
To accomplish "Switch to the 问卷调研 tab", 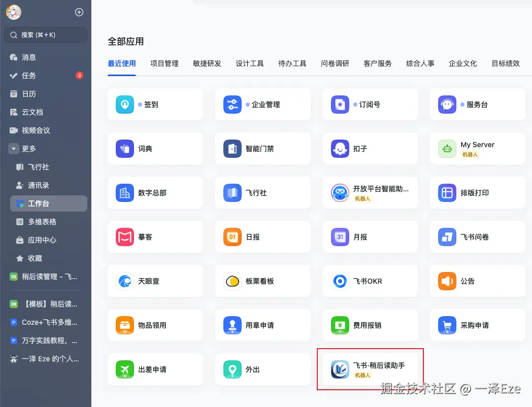I will coord(335,63).
